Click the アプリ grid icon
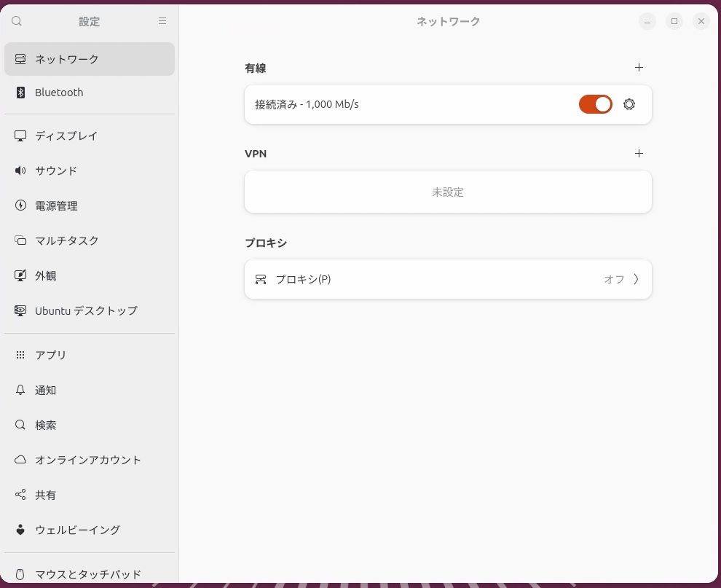Viewport: 721px width, 588px height. click(x=20, y=355)
